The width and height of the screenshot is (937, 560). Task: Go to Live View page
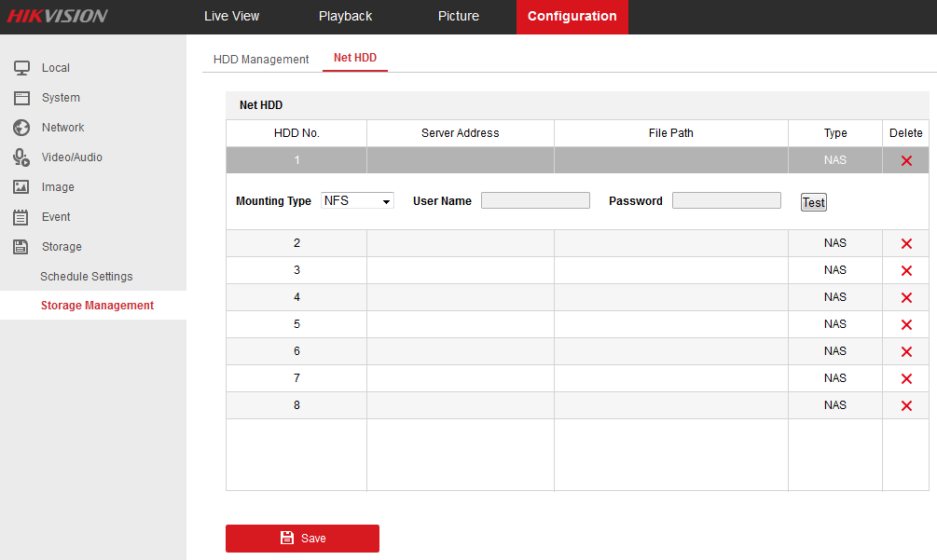[231, 17]
